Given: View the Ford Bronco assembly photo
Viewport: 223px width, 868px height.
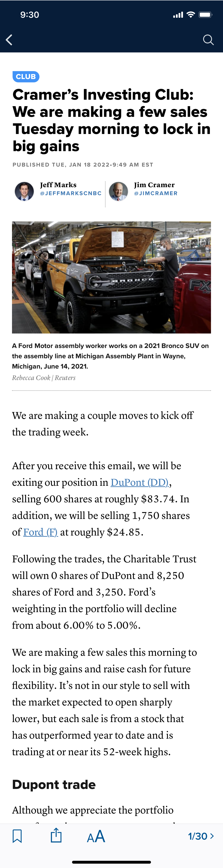Looking at the screenshot, I should 111,277.
